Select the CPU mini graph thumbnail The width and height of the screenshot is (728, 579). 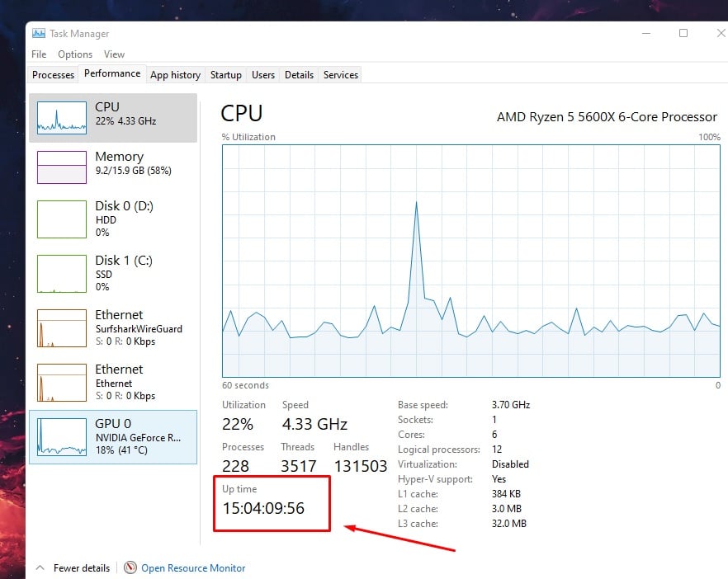click(x=62, y=118)
